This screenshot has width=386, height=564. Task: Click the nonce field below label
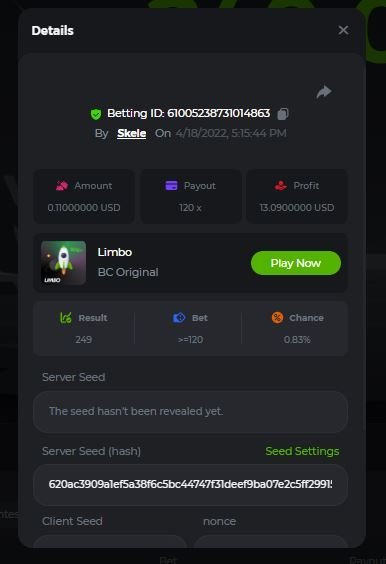tap(271, 541)
